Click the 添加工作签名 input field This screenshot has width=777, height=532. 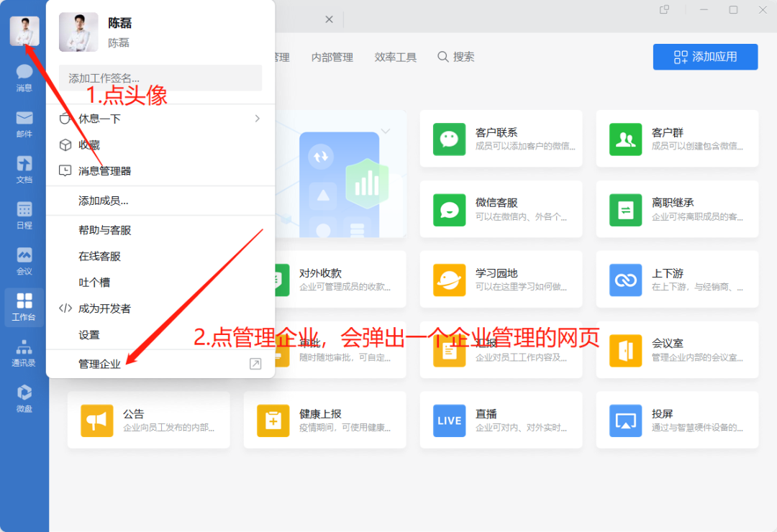160,78
